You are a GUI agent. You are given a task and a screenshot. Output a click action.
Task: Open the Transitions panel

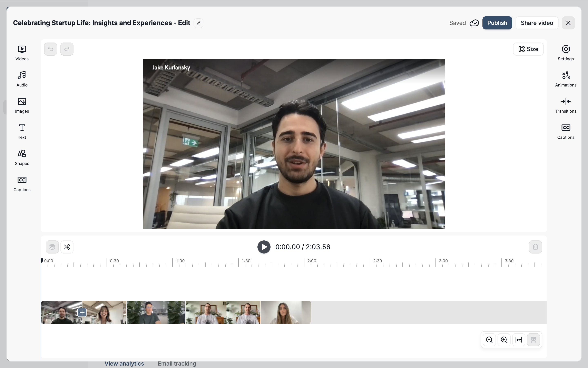coord(566,105)
